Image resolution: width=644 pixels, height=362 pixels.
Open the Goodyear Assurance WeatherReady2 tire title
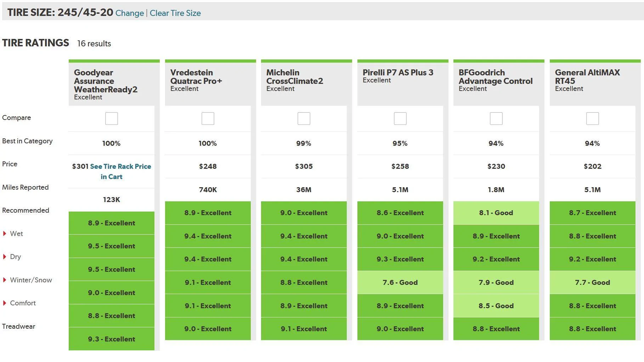click(106, 81)
